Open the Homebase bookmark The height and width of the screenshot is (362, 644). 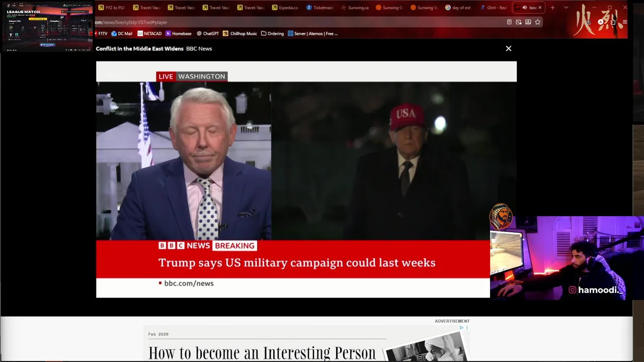pos(179,34)
